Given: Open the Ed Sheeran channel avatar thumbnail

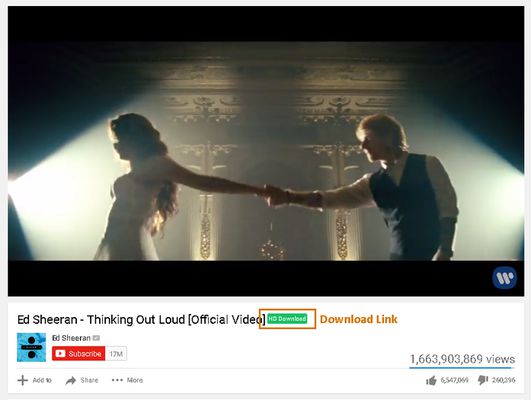Looking at the screenshot, I should pyautogui.click(x=31, y=347).
